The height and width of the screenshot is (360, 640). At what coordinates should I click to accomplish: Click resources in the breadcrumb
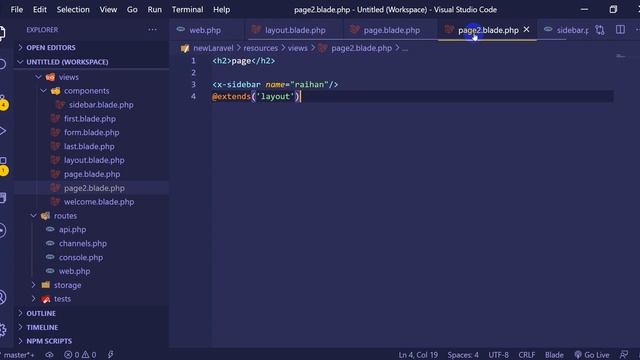pyautogui.click(x=260, y=48)
